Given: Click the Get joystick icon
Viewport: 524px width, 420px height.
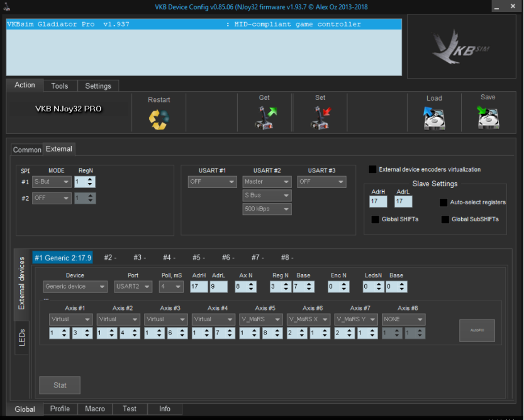Looking at the screenshot, I should tap(264, 118).
